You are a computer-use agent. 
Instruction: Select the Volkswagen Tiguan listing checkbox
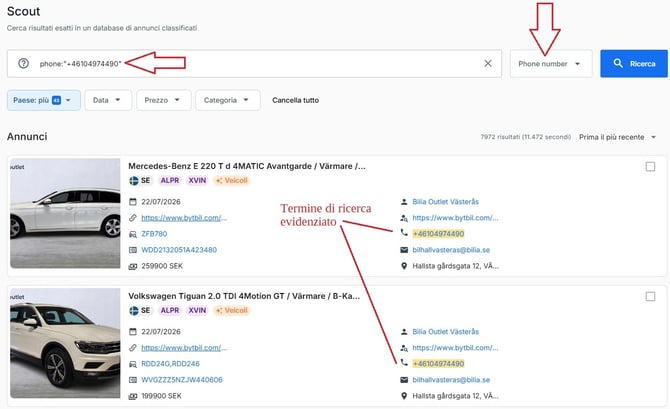[650, 297]
